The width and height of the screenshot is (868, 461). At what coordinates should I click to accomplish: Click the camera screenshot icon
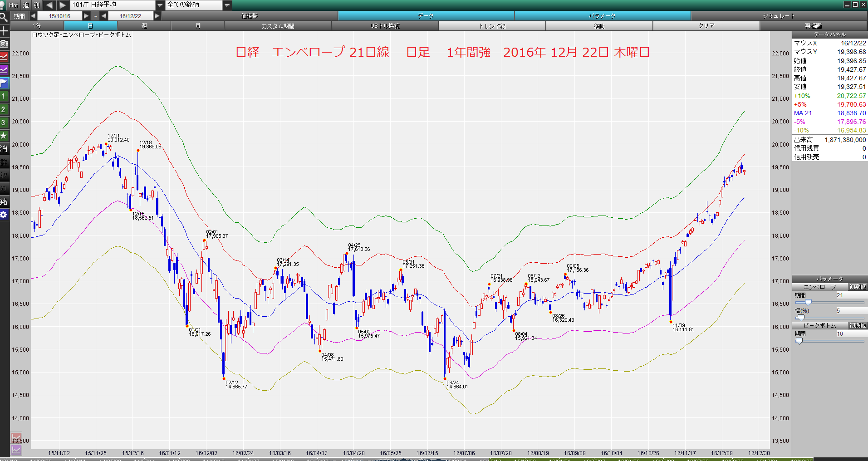tap(4, 44)
